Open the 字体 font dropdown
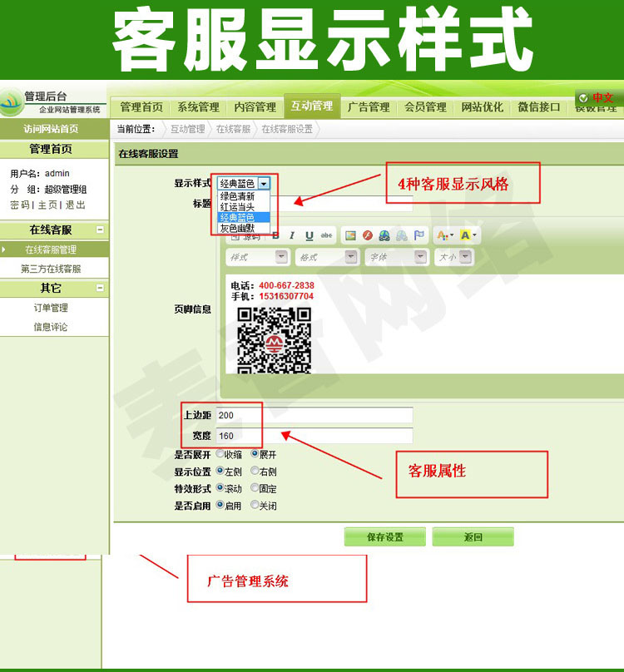Image resolution: width=624 pixels, height=672 pixels. coord(397,257)
